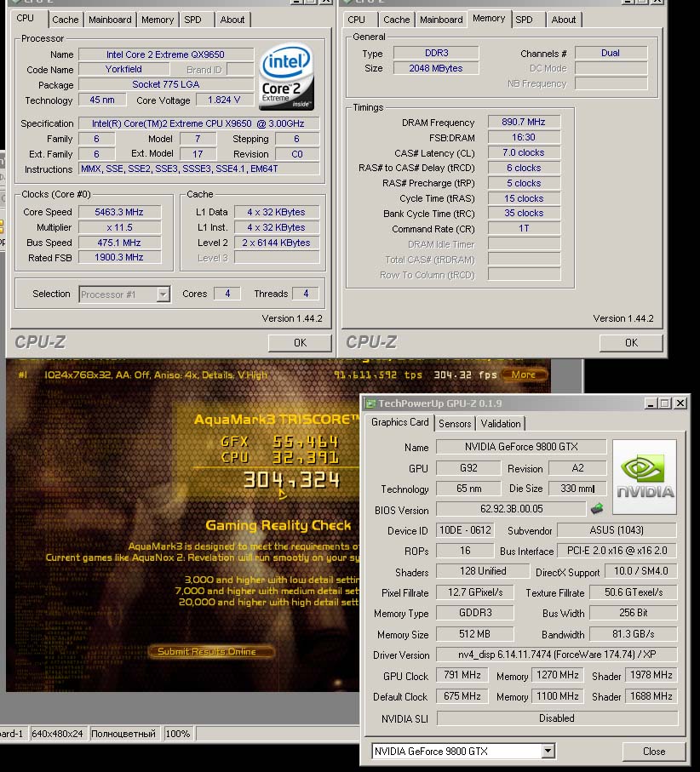Click the processor Name field Intel Core 2 Extreme QX9650

point(166,54)
